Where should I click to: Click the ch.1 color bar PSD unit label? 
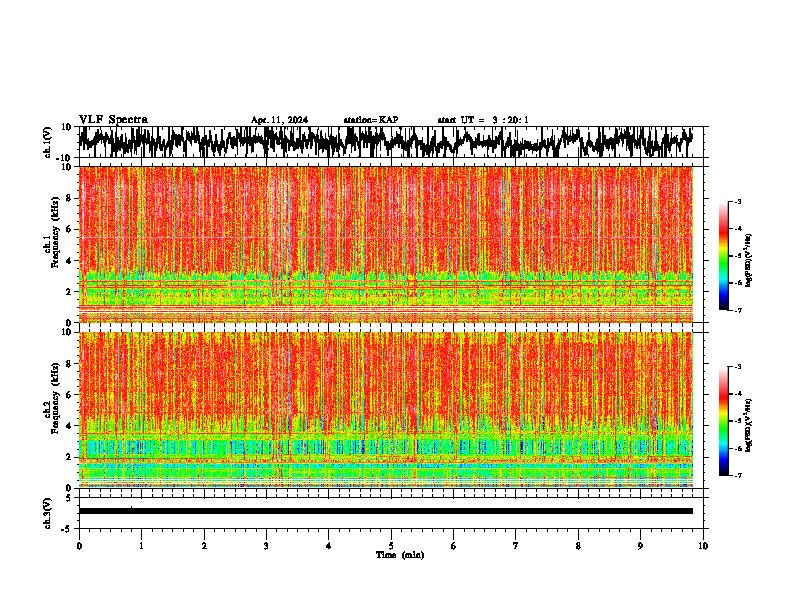tap(749, 261)
